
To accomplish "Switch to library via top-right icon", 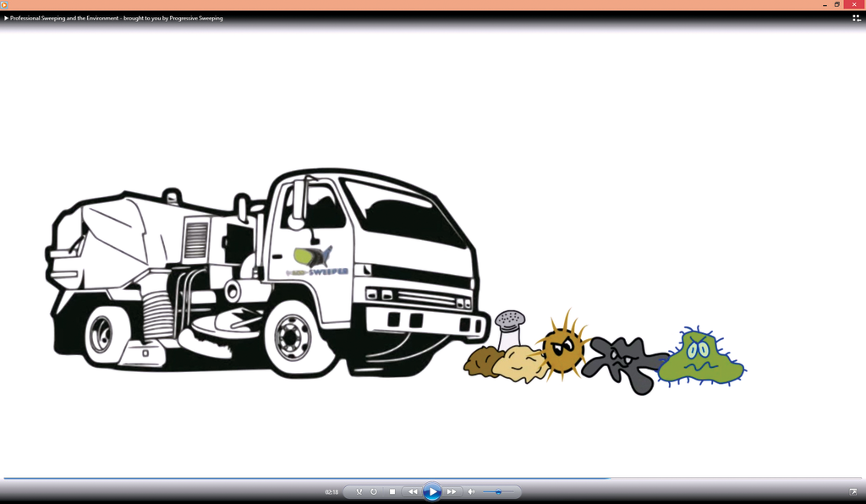I will [x=857, y=19].
